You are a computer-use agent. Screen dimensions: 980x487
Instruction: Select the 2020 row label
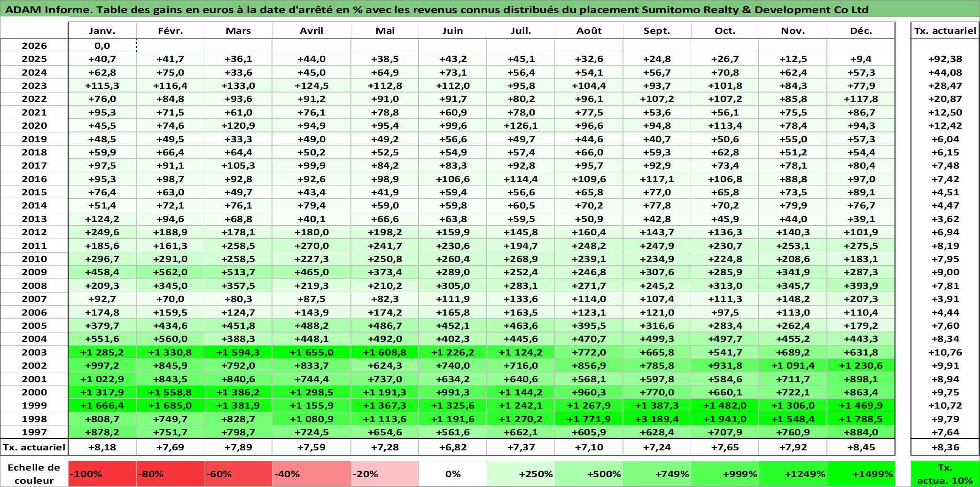point(34,125)
